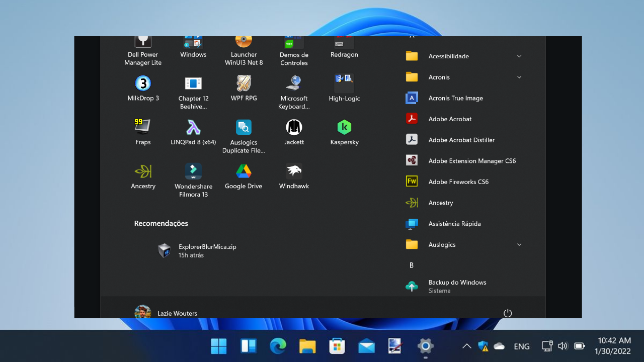This screenshot has height=362, width=644.
Task: Expand the Acronis folder chevron
Action: tap(519, 77)
